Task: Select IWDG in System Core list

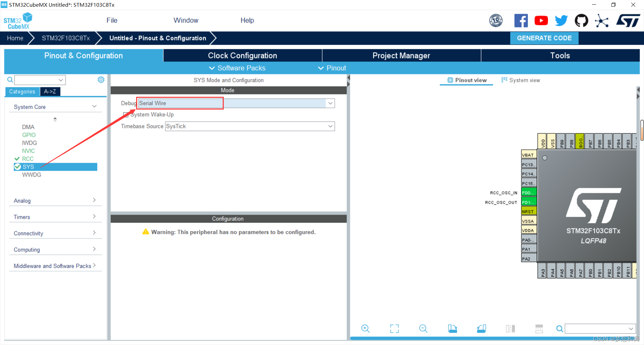Action: pos(30,143)
